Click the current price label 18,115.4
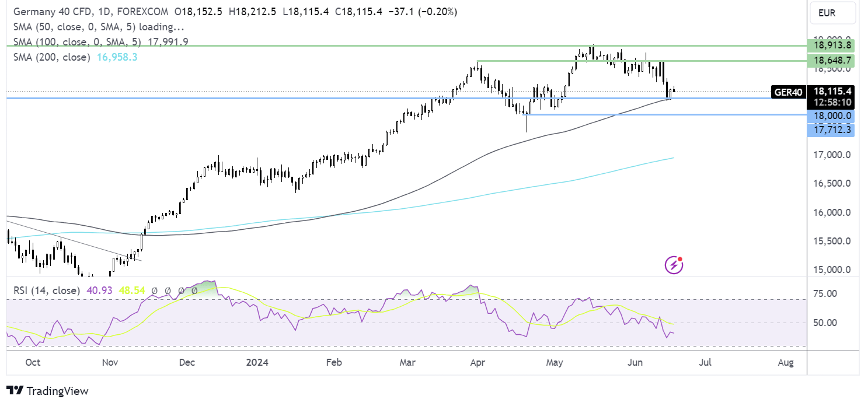Viewport: 868px width, 406px height. (832, 91)
